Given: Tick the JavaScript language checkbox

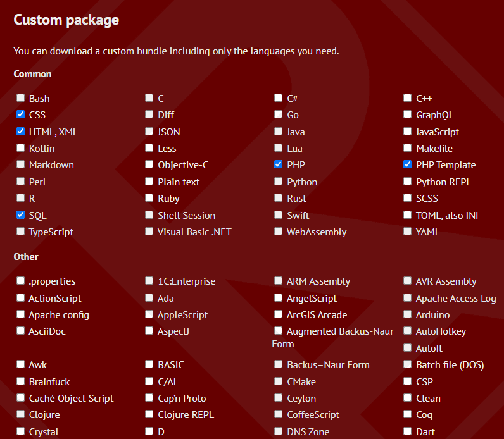Looking at the screenshot, I should click(407, 132).
